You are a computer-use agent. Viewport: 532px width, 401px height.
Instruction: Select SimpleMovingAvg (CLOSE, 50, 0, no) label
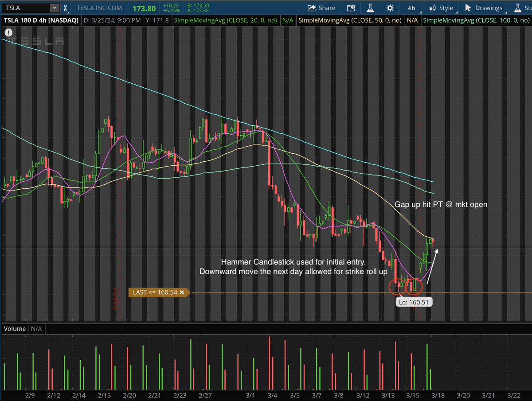350,20
